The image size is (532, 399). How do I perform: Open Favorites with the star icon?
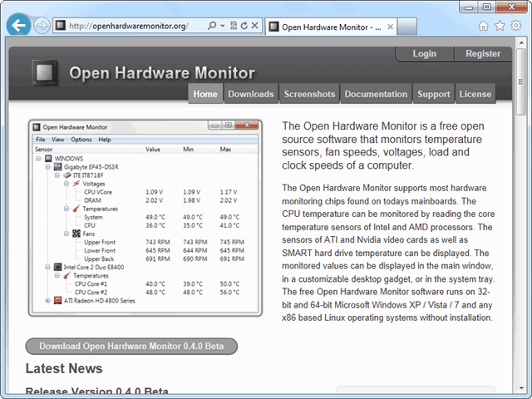500,25
